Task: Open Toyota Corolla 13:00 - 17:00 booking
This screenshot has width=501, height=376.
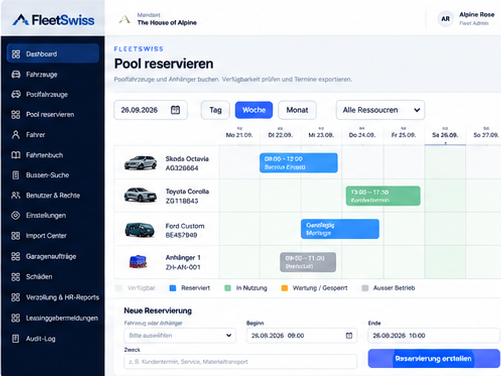Action: pos(383,196)
